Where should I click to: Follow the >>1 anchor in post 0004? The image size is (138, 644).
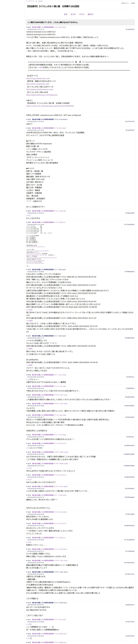[x=28, y=216]
